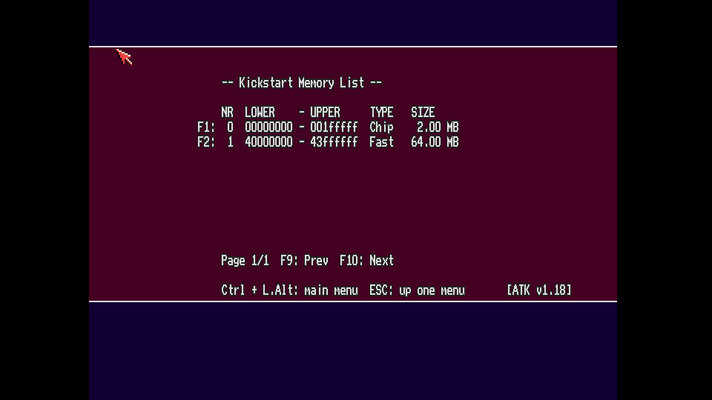Click upper address 43ffffff
Image resolution: width=712 pixels, height=400 pixels.
click(334, 143)
